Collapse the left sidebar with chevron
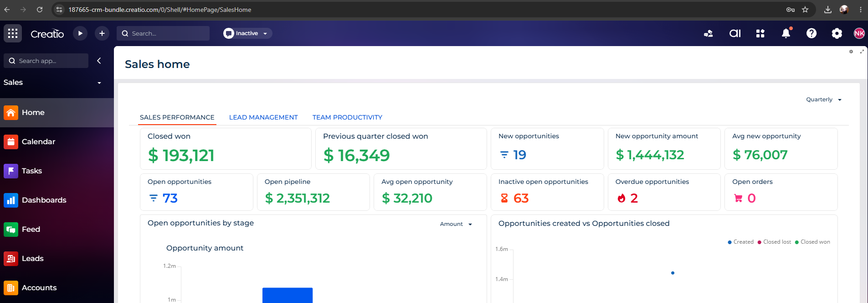The width and height of the screenshot is (868, 303). tap(99, 61)
